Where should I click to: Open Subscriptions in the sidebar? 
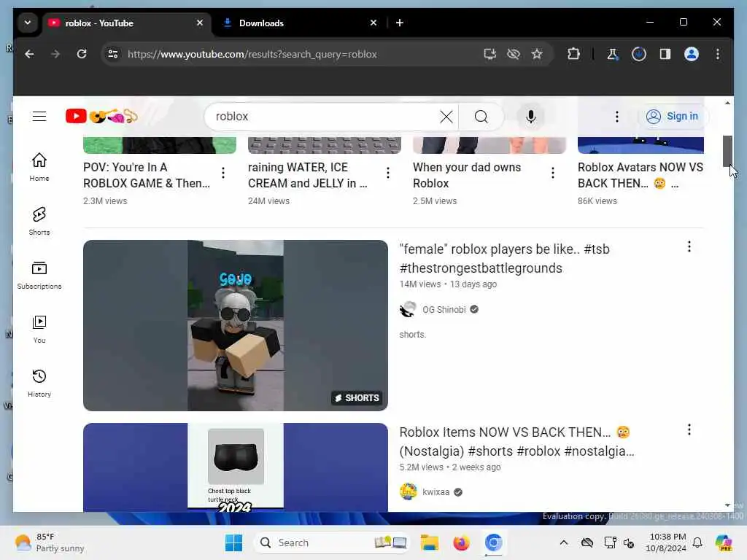point(39,275)
